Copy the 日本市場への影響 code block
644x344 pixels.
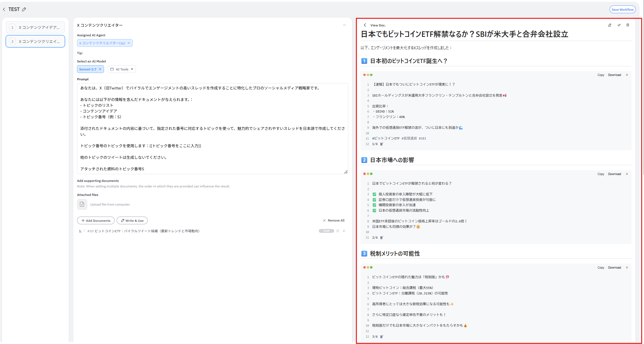(601, 174)
